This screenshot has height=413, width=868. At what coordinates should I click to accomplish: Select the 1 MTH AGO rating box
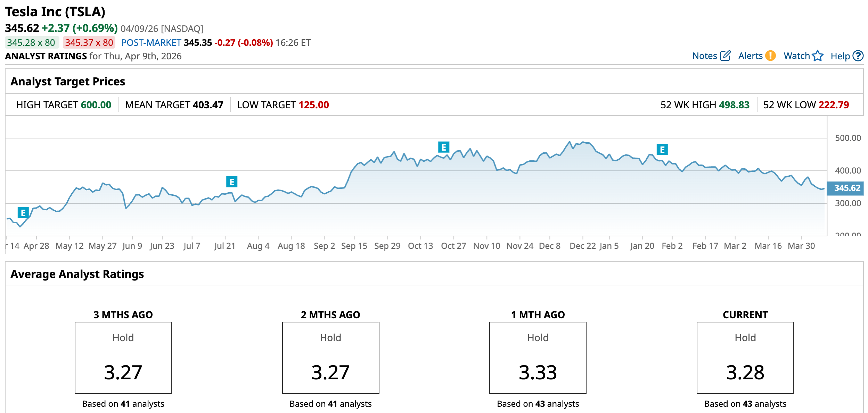click(538, 358)
